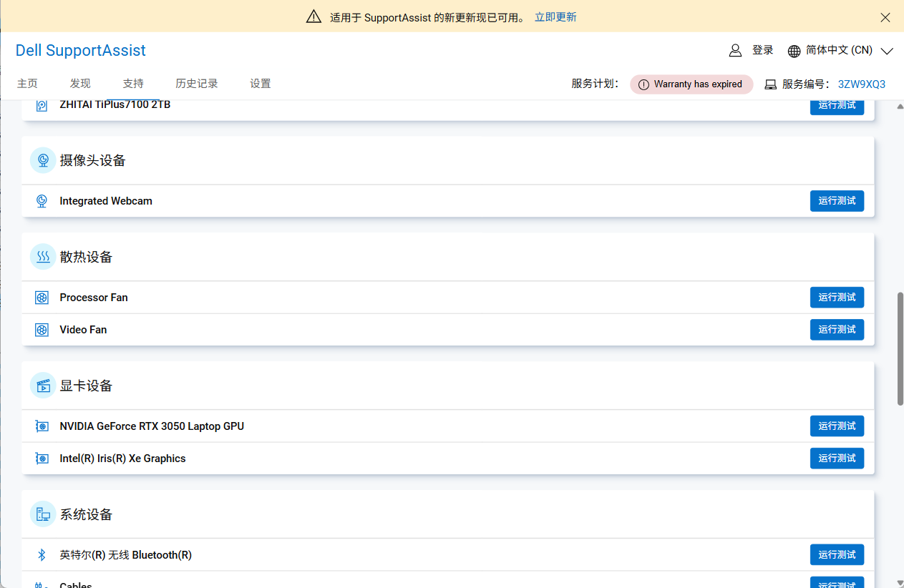Click the 摄像头设备 heading

click(x=93, y=160)
